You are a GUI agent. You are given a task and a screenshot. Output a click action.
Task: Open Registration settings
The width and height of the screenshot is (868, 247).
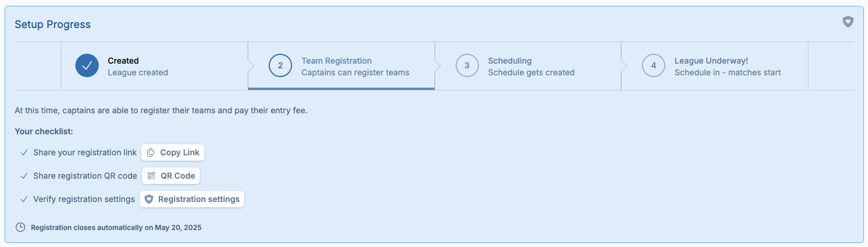point(192,199)
